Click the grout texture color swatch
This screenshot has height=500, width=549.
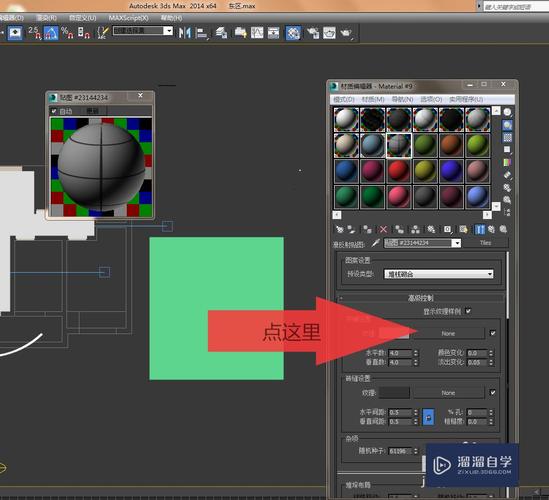pyautogui.click(x=394, y=393)
